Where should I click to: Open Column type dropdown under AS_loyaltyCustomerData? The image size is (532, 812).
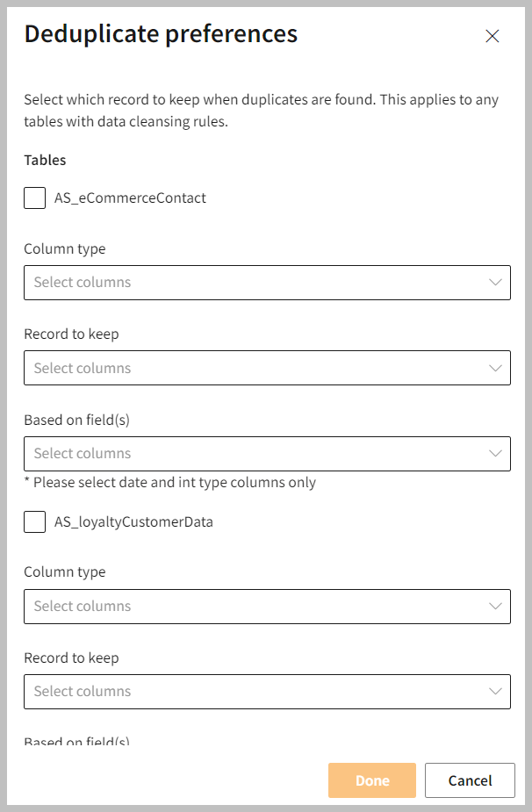click(255, 607)
